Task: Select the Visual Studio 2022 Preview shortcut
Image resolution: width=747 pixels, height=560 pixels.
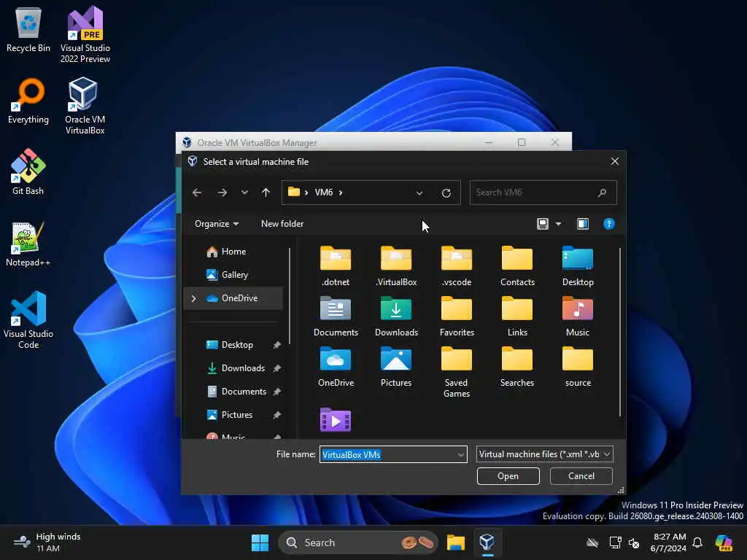Action: 85,34
